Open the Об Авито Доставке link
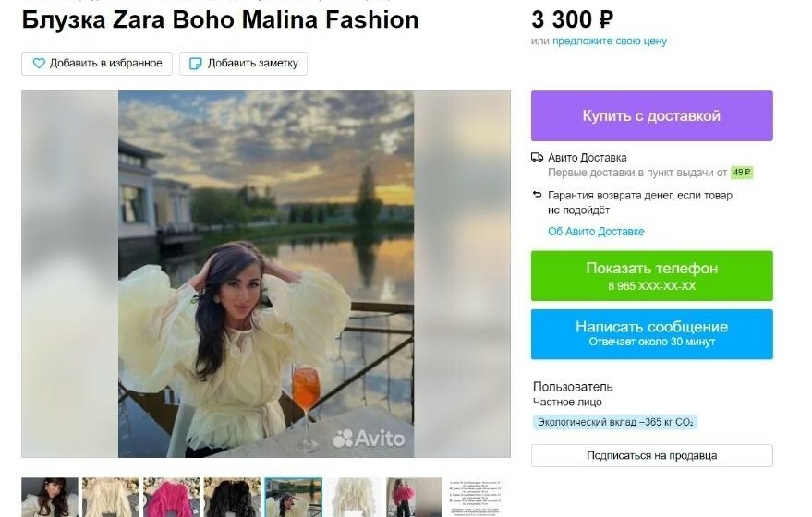 (x=596, y=232)
